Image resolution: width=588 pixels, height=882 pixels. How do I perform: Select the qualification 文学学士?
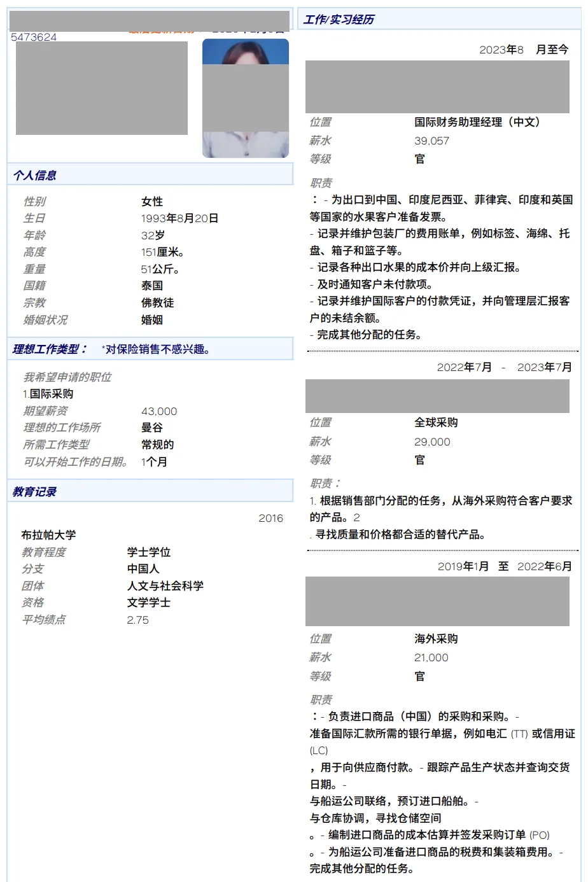click(149, 603)
